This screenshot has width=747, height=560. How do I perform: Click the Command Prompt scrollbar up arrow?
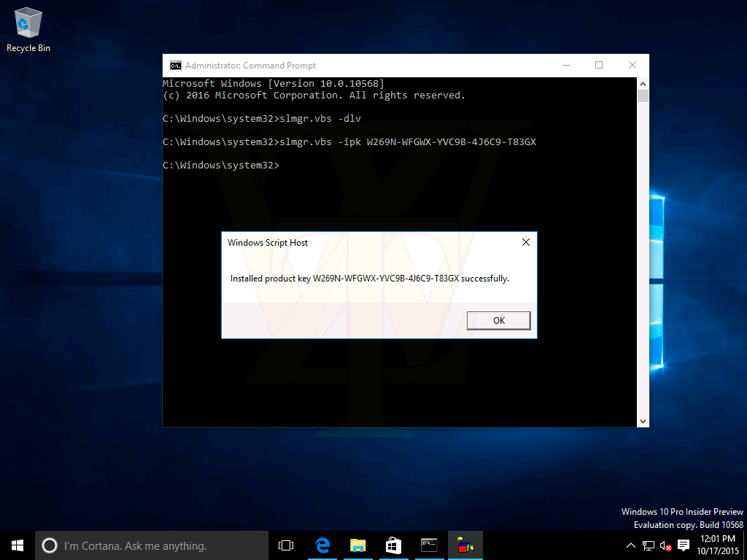point(643,83)
